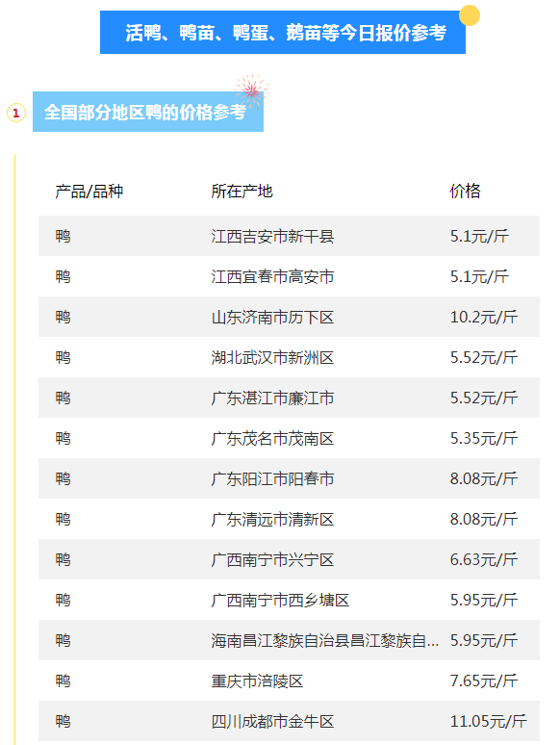Click the 江西宜春市高安市 location cell
Viewport: 560px width, 745px height.
[x=272, y=276]
